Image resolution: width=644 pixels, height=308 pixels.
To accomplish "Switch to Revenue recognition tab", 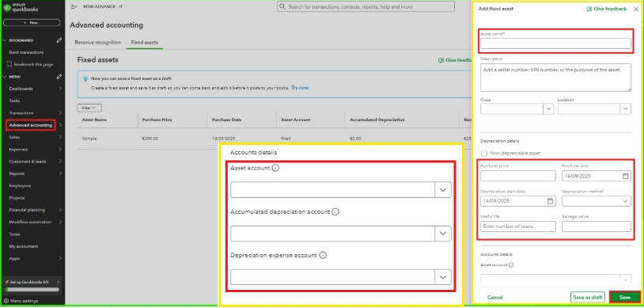I will (x=98, y=42).
